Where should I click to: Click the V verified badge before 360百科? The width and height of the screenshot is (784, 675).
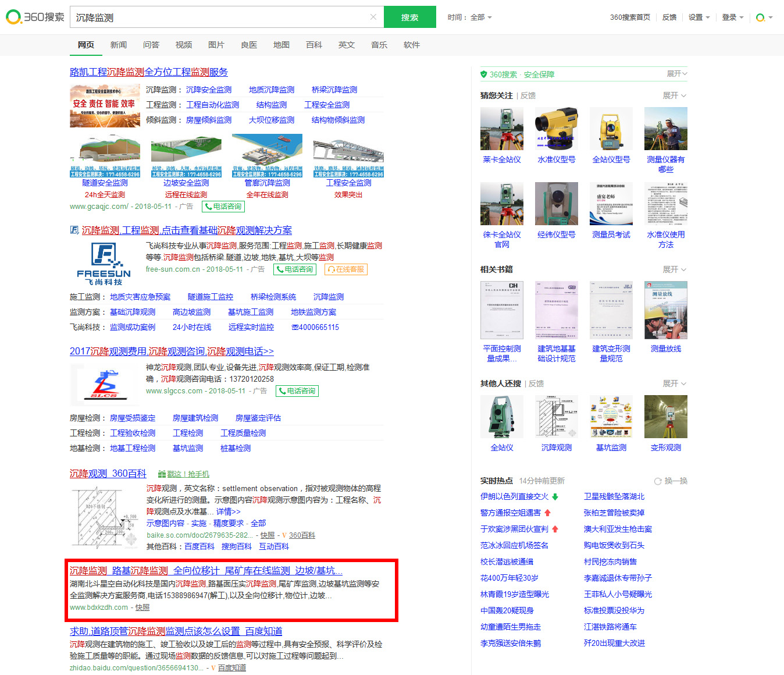[x=283, y=535]
